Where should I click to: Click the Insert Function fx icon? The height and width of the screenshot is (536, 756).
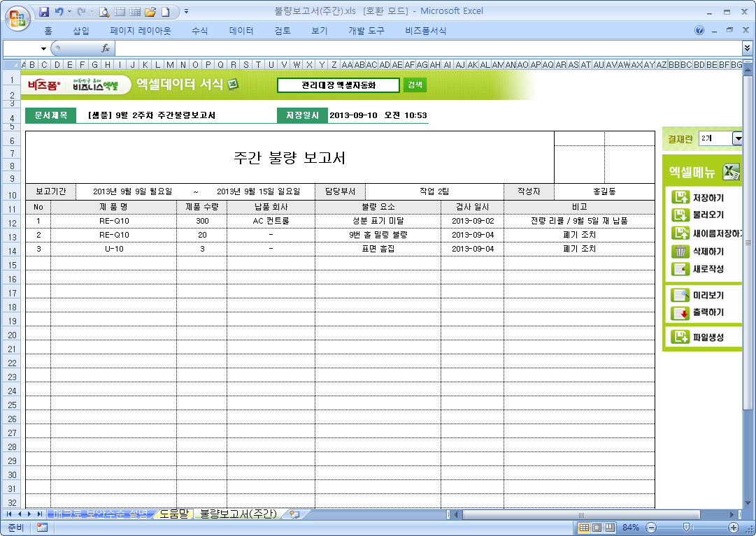(106, 48)
